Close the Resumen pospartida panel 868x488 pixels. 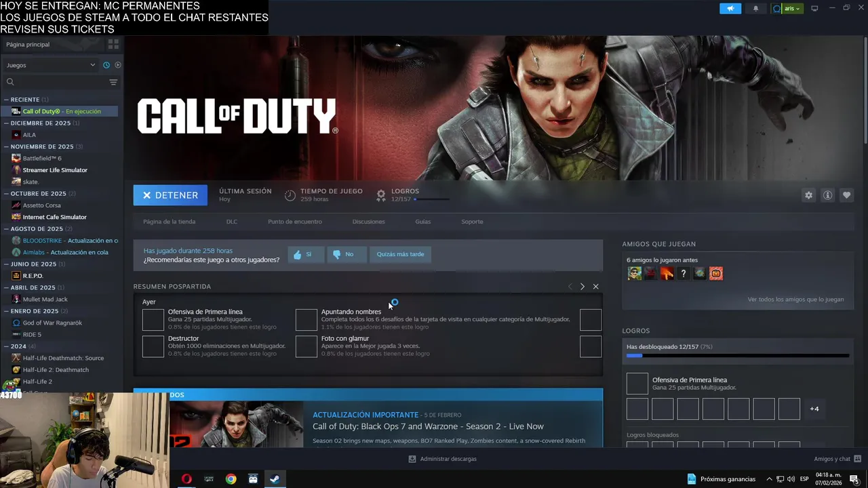[596, 287]
